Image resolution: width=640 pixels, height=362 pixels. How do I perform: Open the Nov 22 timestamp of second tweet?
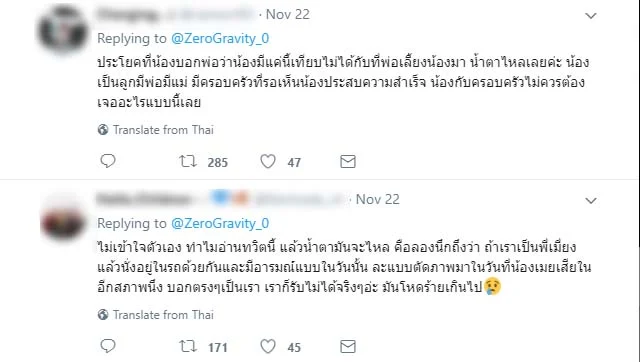coord(378,199)
